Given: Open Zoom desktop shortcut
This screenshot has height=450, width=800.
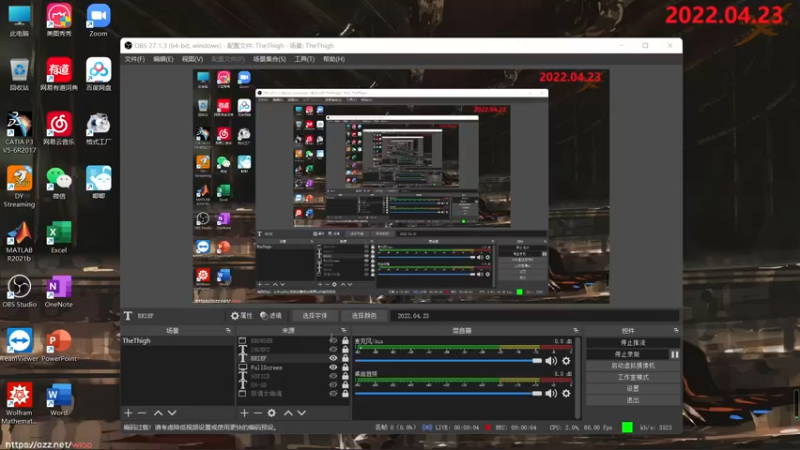Looking at the screenshot, I should click(98, 20).
